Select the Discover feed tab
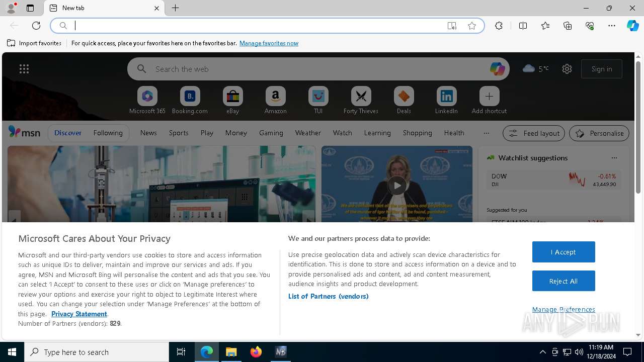 pyautogui.click(x=68, y=133)
